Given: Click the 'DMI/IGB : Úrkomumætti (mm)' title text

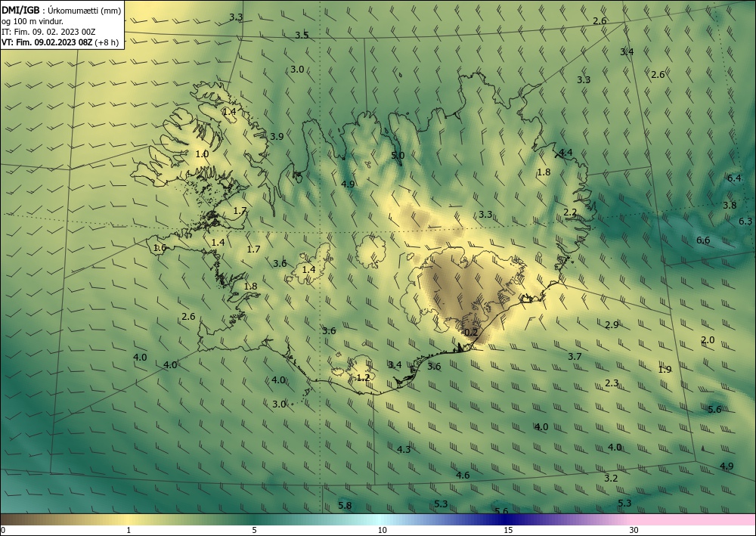Looking at the screenshot, I should (61, 11).
